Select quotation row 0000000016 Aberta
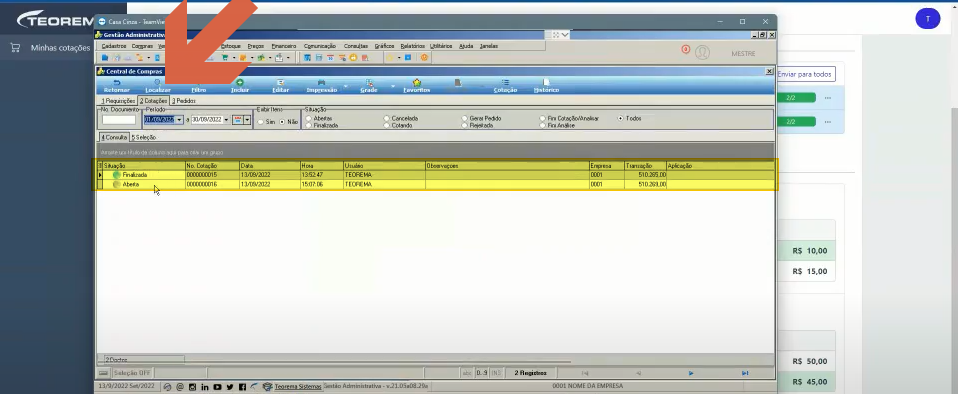The image size is (958, 394). pos(437,184)
